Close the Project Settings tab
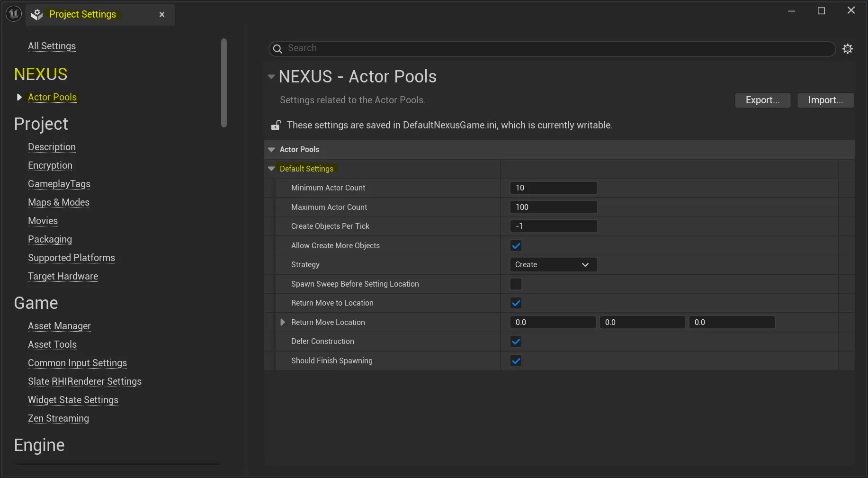The height and width of the screenshot is (478, 868). pos(162,15)
